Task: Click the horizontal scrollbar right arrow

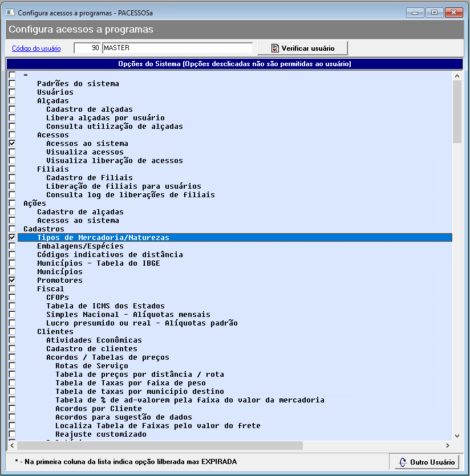Action: click(x=448, y=445)
